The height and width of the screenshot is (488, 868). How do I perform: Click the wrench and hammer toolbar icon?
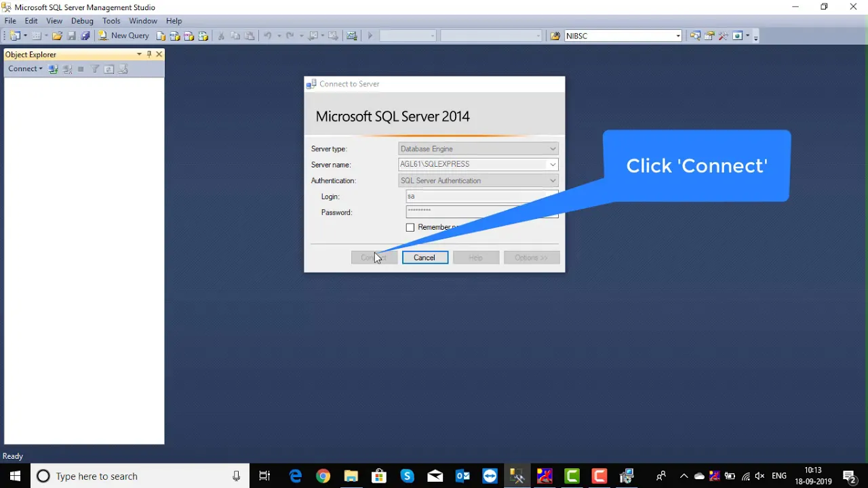click(724, 36)
